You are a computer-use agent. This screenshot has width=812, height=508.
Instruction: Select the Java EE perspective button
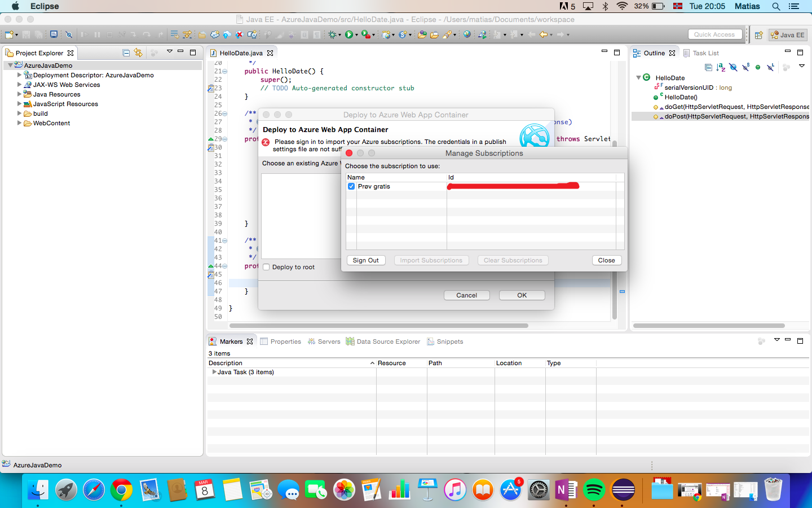pyautogui.click(x=788, y=35)
